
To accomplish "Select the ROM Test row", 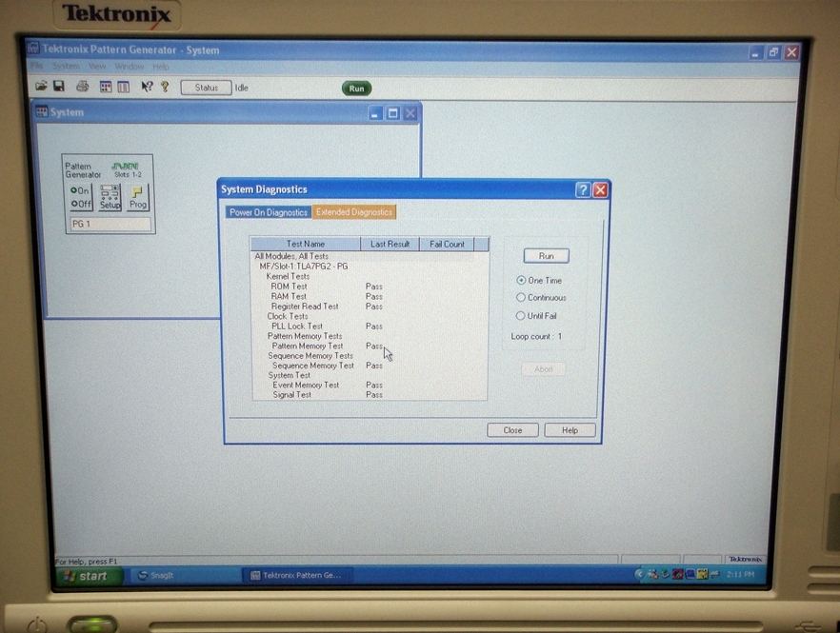I will click(x=370, y=286).
